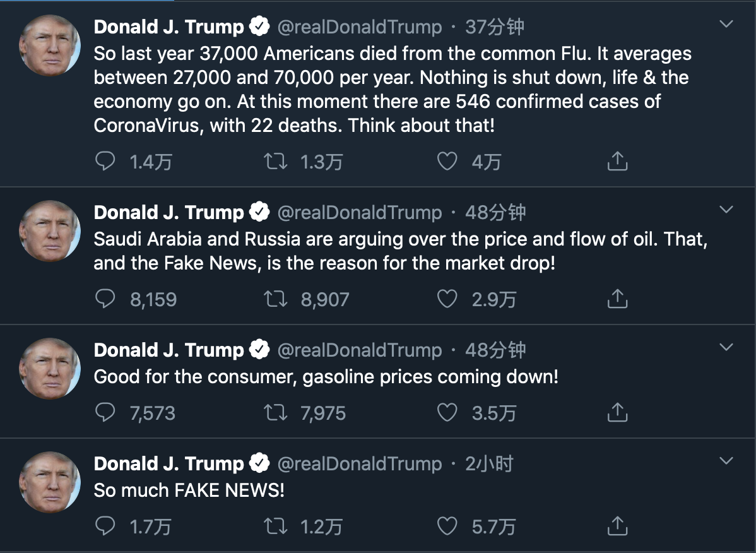This screenshot has height=553, width=756.
Task: Reply to the Saudi Arabia oil tweet
Action: coord(105,299)
